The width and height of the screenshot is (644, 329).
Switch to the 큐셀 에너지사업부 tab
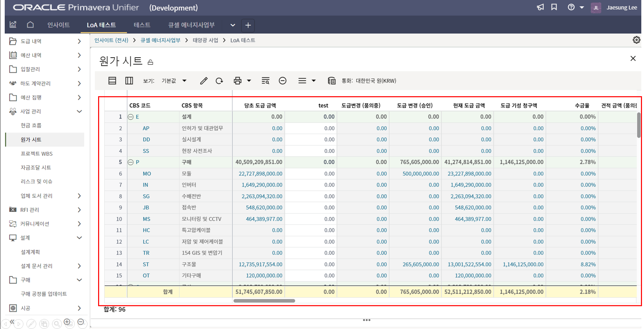pyautogui.click(x=191, y=25)
